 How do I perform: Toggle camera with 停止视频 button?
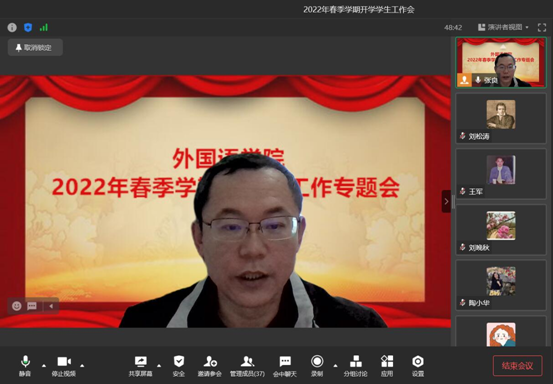[64, 366]
